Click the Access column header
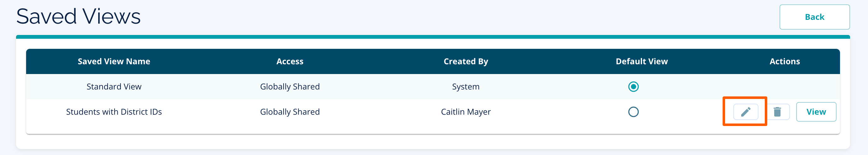Viewport: 868px width, 155px height. click(x=290, y=61)
